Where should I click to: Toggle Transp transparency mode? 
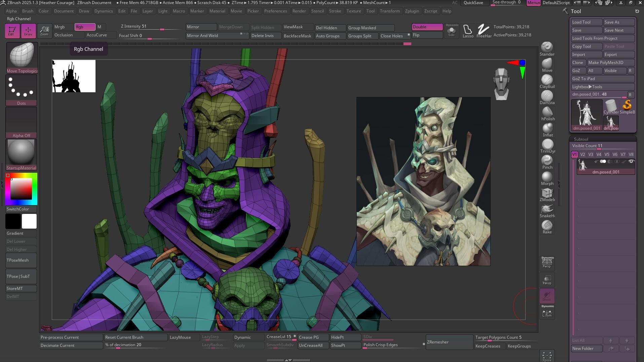[547, 279]
